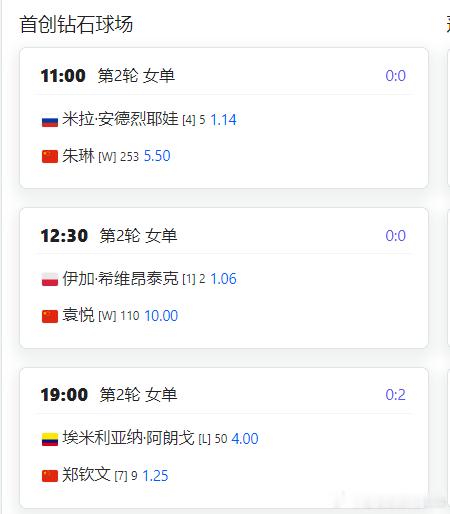
Task: Select the 1.14 odds for 安德烈耶娃
Action: point(223,120)
